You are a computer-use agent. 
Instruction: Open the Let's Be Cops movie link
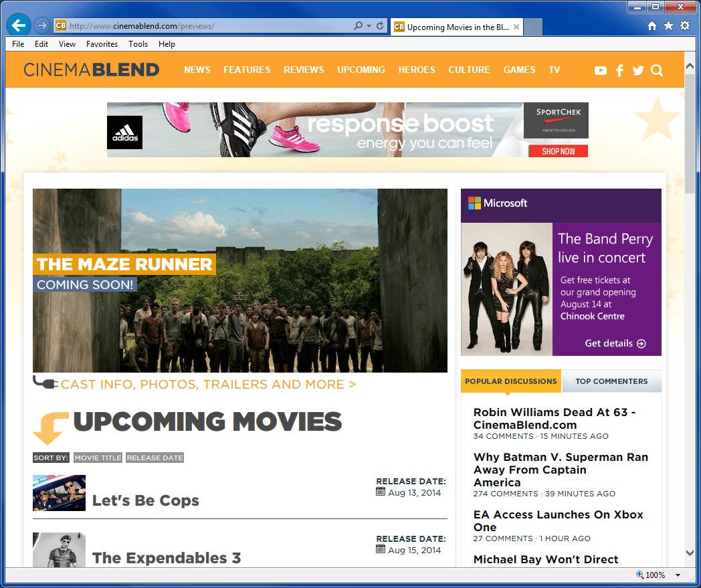pos(145,500)
